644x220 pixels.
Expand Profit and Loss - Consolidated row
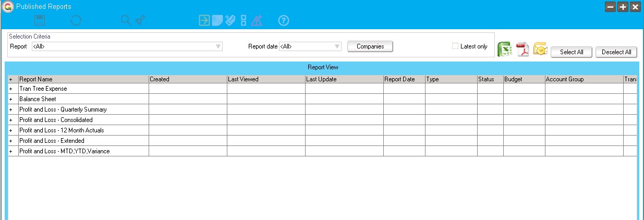[11, 120]
